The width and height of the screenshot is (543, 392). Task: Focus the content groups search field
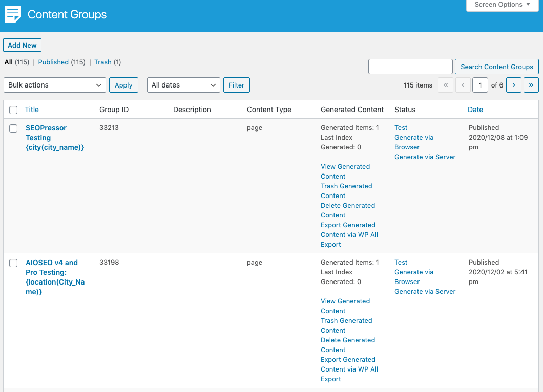410,67
